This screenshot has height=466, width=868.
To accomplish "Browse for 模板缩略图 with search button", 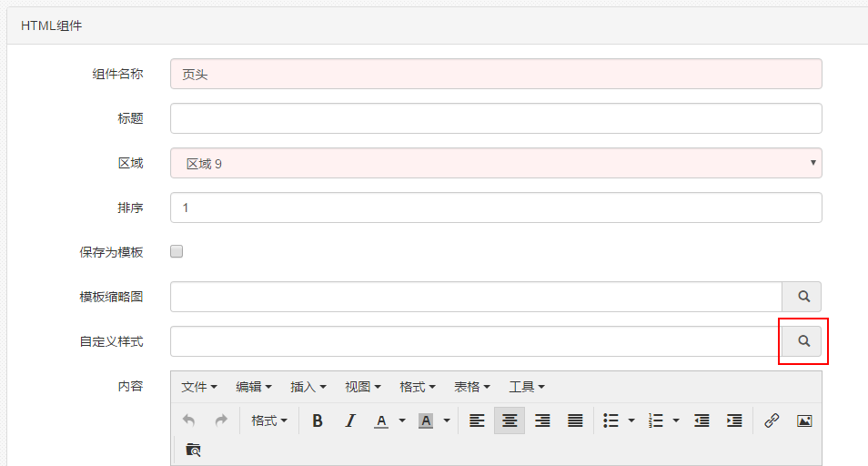I will pyautogui.click(x=803, y=297).
